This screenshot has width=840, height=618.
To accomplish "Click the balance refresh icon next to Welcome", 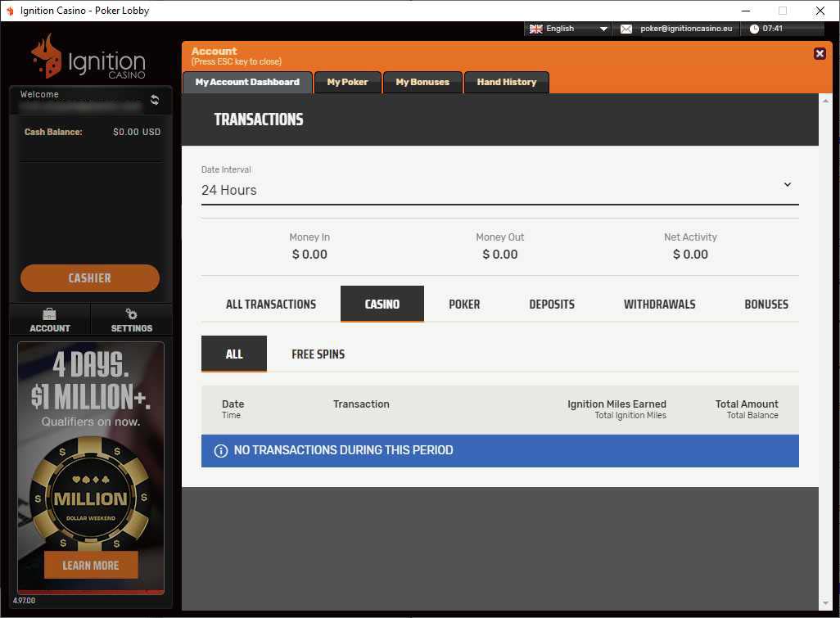I will (x=155, y=100).
